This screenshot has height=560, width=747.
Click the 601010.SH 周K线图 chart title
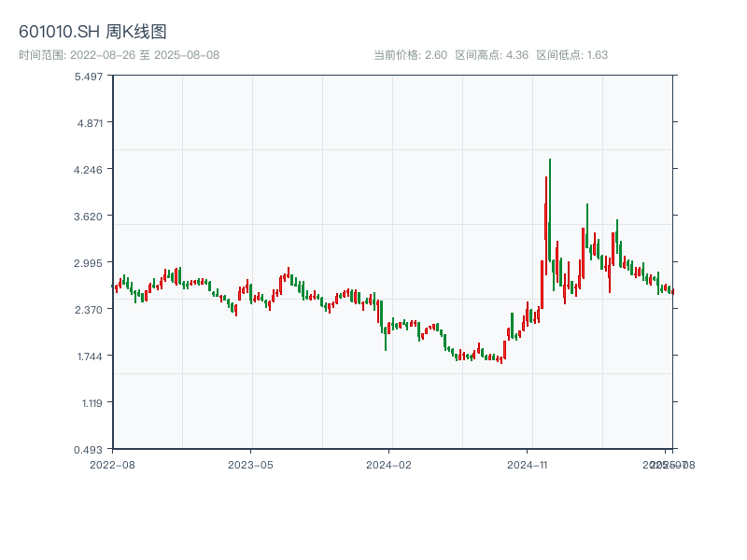(x=92, y=33)
